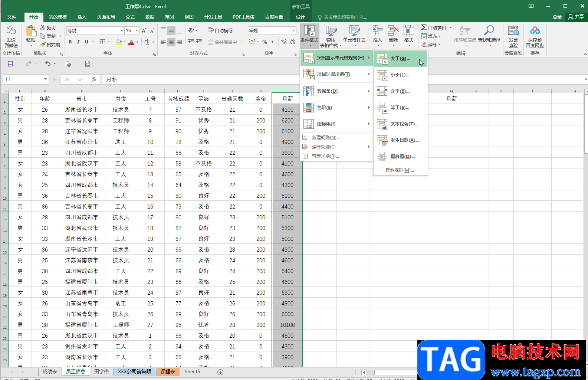Apply percent style number format
The width and height of the screenshot is (588, 380).
click(265, 42)
